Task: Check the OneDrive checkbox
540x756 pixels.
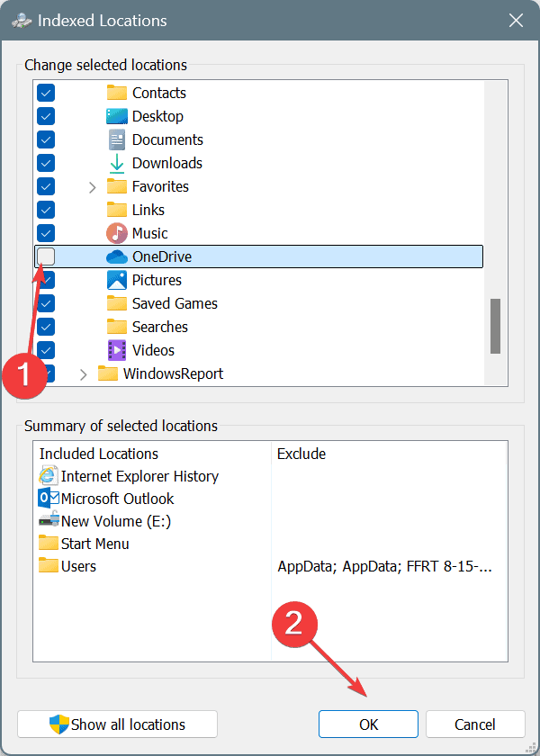Action: coord(46,256)
